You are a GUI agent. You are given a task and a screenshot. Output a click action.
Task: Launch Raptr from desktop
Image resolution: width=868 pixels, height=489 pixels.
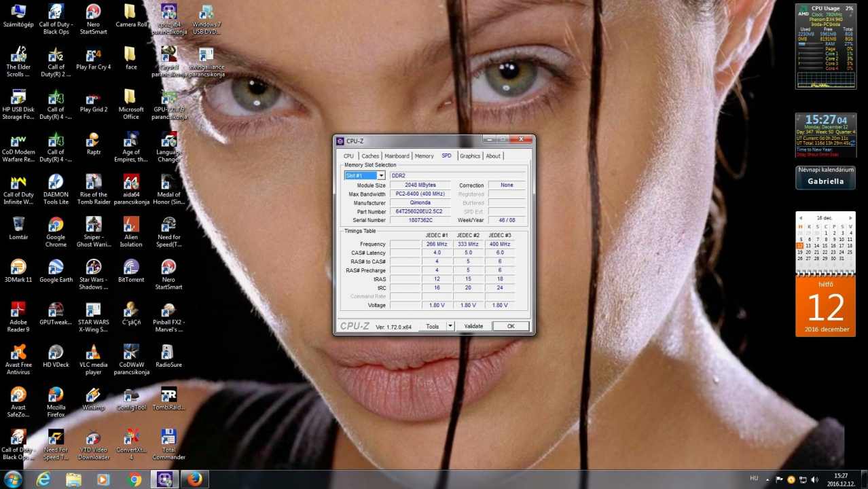click(x=94, y=144)
